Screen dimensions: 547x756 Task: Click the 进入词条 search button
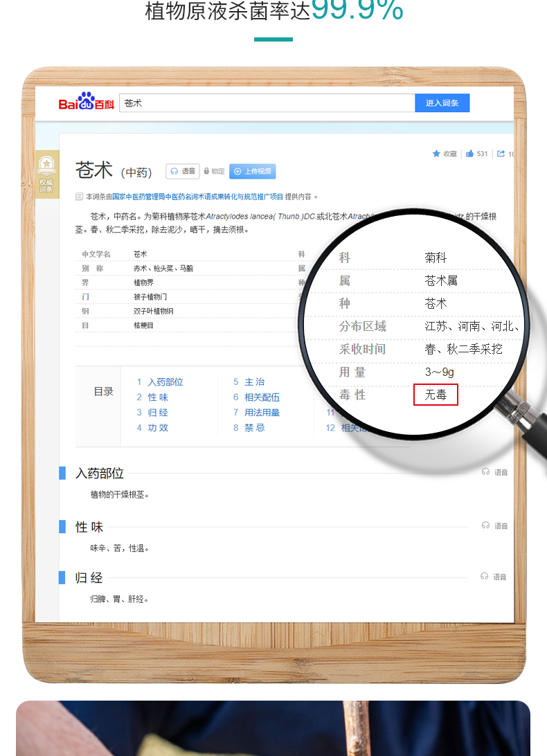point(442,103)
